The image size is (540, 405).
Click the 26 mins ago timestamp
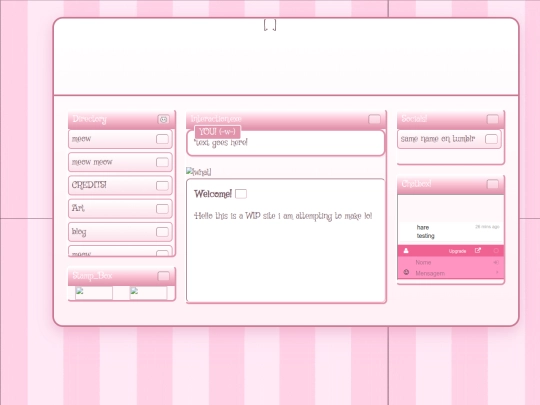point(487,227)
